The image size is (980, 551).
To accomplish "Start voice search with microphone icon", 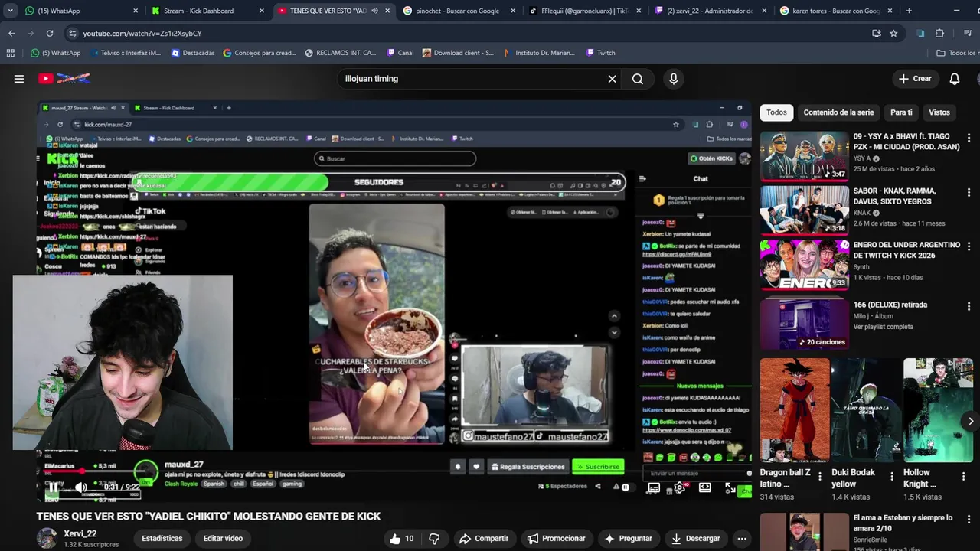I will 674,79.
